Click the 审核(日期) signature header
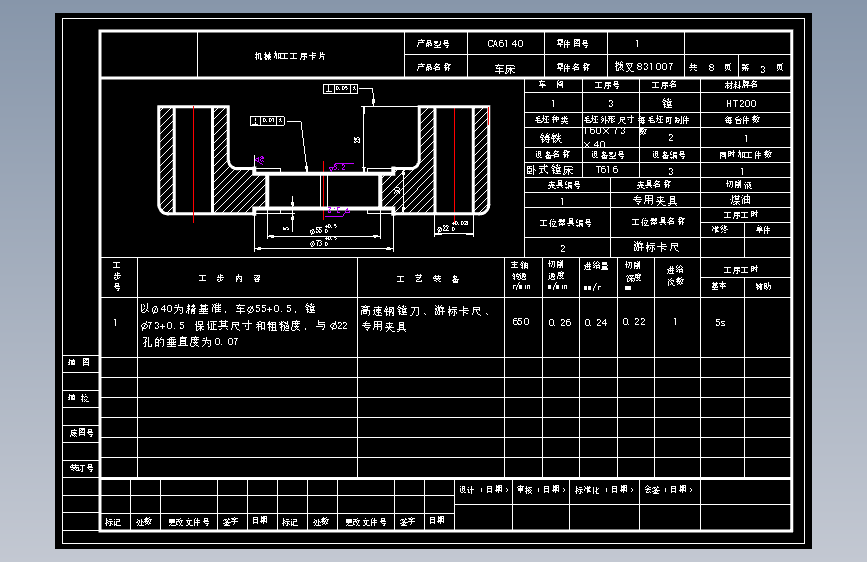Screen dimensions: 867x562 (541, 490)
